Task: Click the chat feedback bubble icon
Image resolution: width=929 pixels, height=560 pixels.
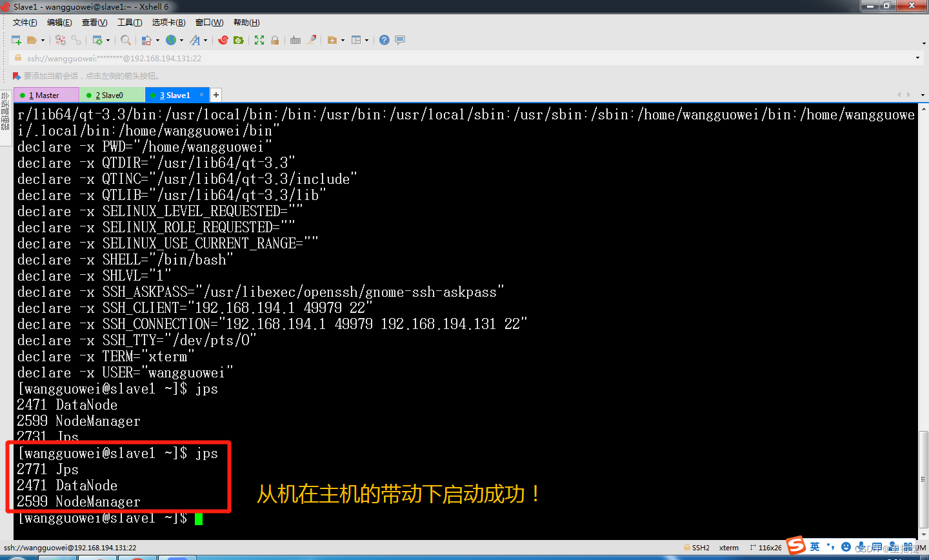Action: click(400, 40)
